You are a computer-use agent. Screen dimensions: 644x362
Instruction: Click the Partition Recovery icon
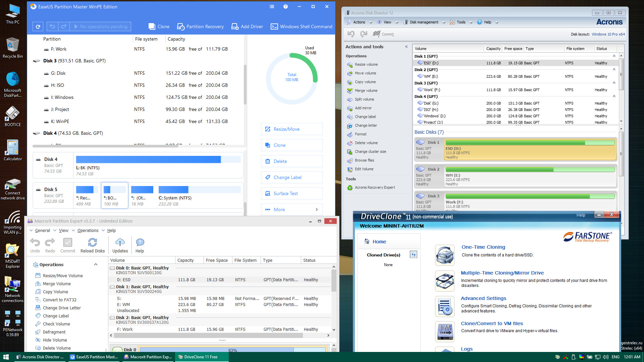pyautogui.click(x=181, y=26)
